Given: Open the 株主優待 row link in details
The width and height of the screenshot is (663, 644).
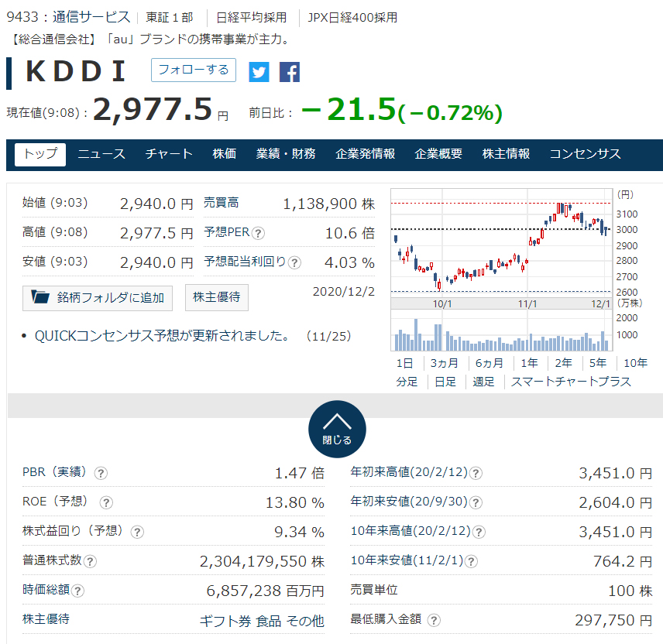Looking at the screenshot, I should point(46,619).
